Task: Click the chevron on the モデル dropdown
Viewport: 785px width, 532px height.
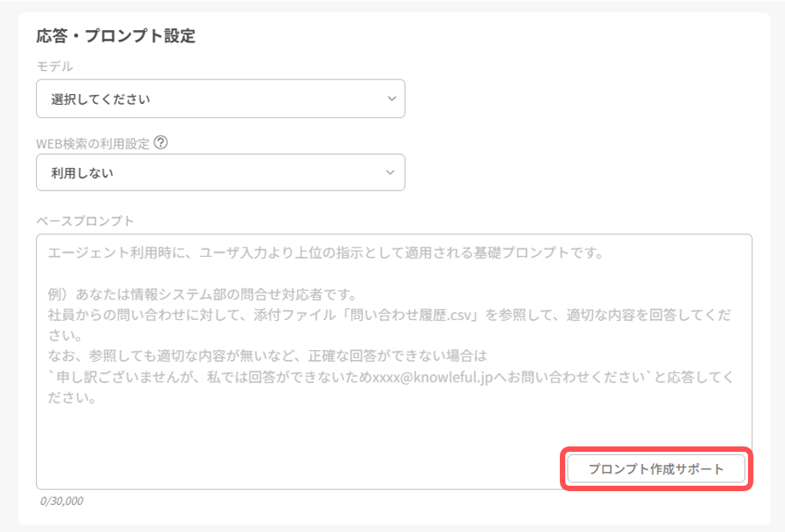Action: pos(391,99)
